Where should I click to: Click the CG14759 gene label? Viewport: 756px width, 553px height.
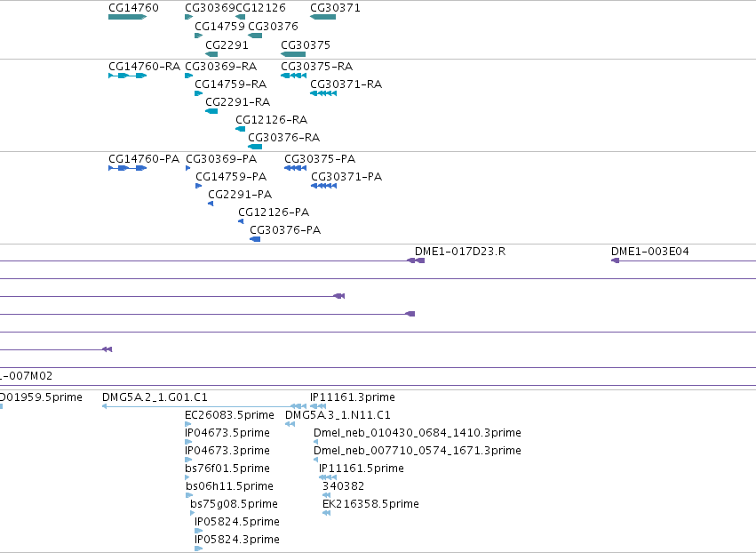(x=219, y=26)
